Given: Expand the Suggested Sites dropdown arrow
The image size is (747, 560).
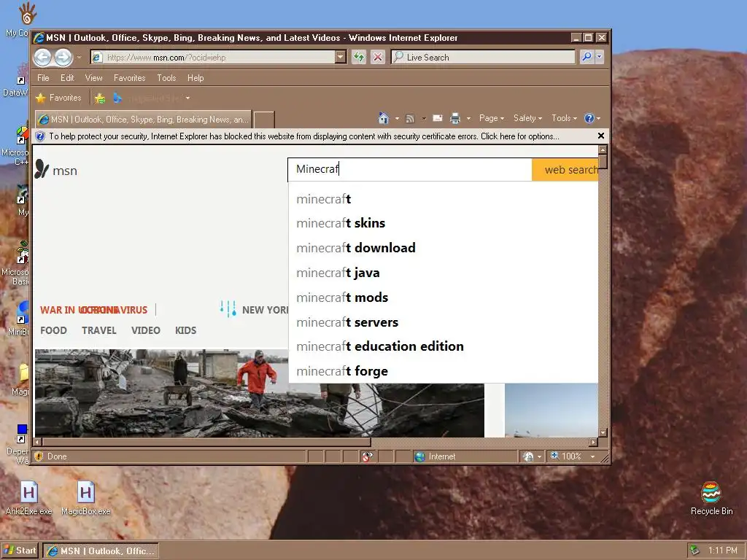Looking at the screenshot, I should tap(187, 98).
